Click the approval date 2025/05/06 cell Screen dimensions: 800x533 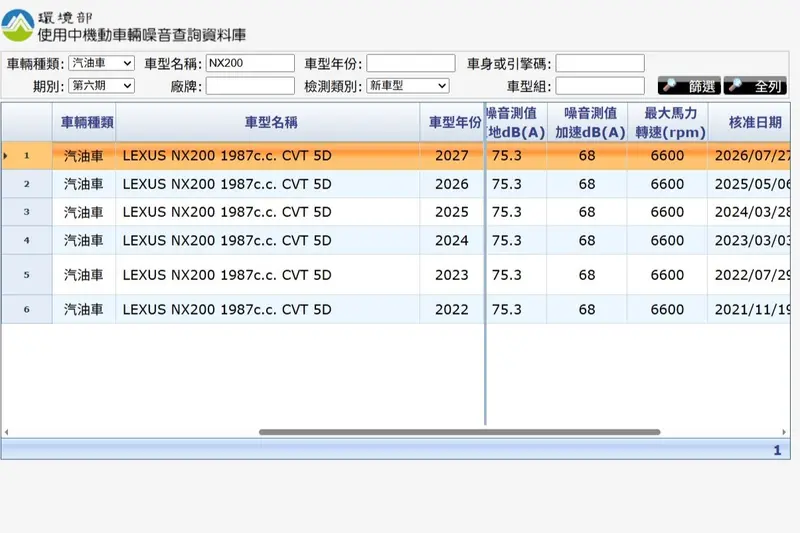coord(749,184)
